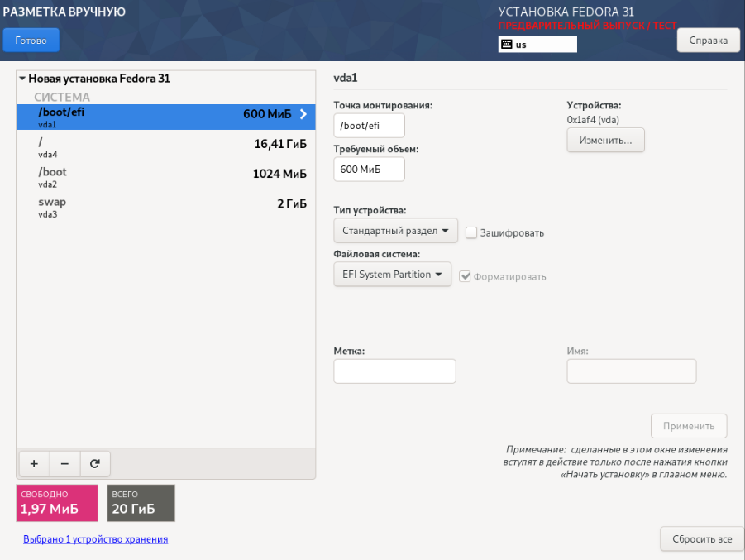
Task: Toggle the Форматировать checkbox
Action: click(466, 276)
